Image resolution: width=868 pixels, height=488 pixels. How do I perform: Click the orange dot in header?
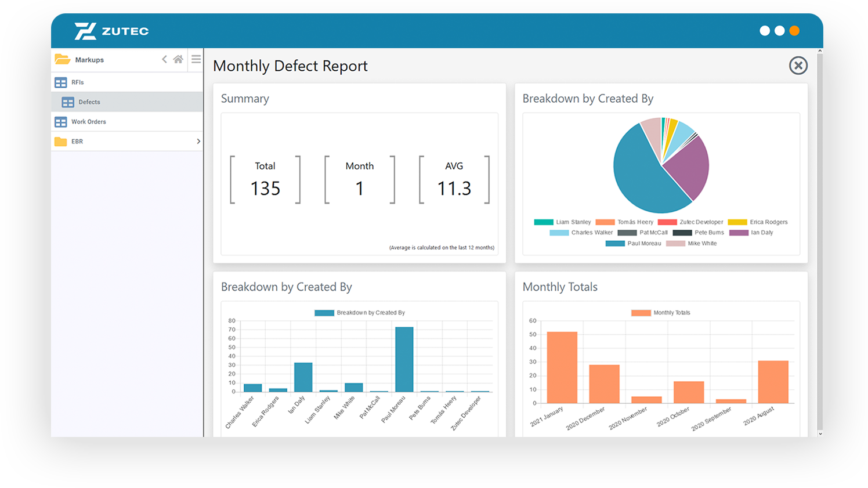[794, 31]
